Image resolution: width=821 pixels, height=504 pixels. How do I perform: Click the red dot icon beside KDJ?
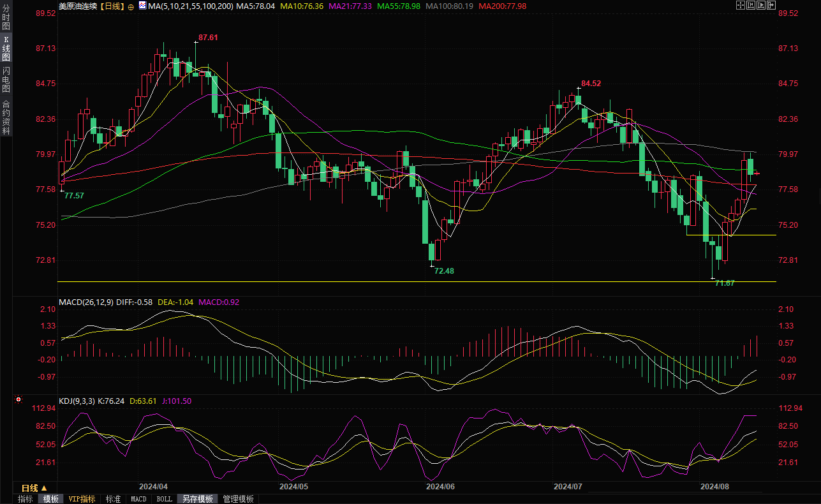[x=18, y=401]
